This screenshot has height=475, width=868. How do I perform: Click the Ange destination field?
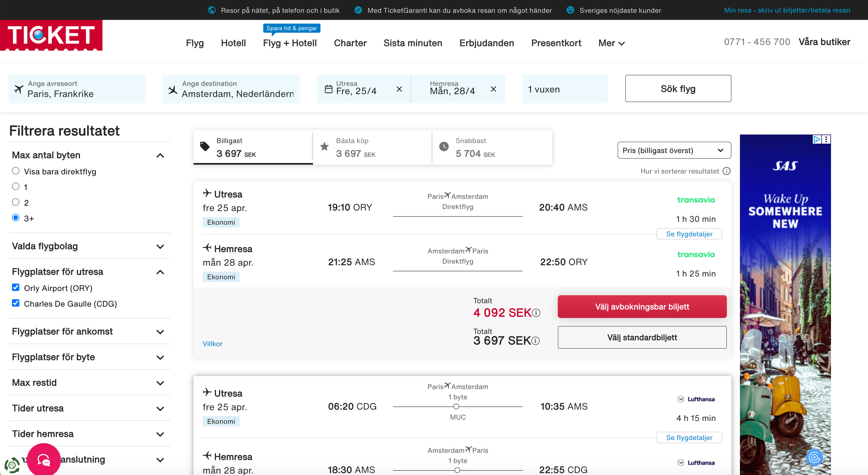[x=231, y=89]
